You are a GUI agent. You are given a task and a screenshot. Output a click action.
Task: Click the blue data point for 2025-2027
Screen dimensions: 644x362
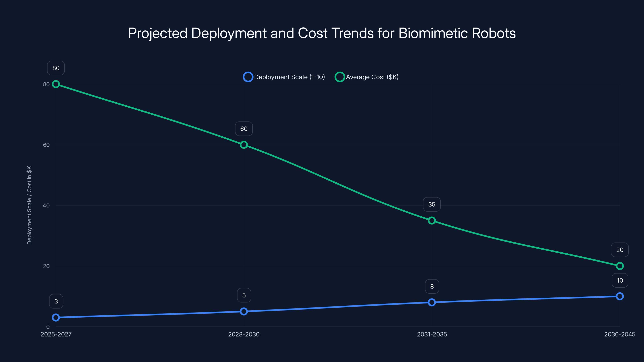[x=56, y=318]
